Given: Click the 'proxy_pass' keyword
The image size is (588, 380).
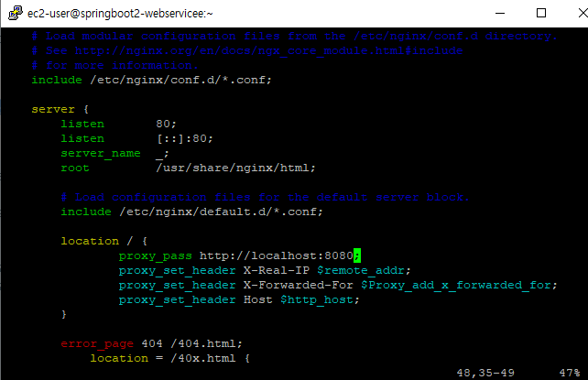Looking at the screenshot, I should coord(156,256).
